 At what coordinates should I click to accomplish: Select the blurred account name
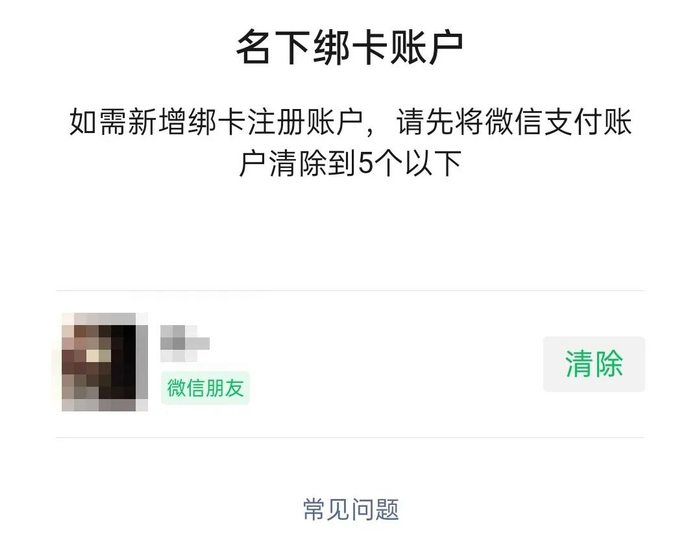point(185,343)
